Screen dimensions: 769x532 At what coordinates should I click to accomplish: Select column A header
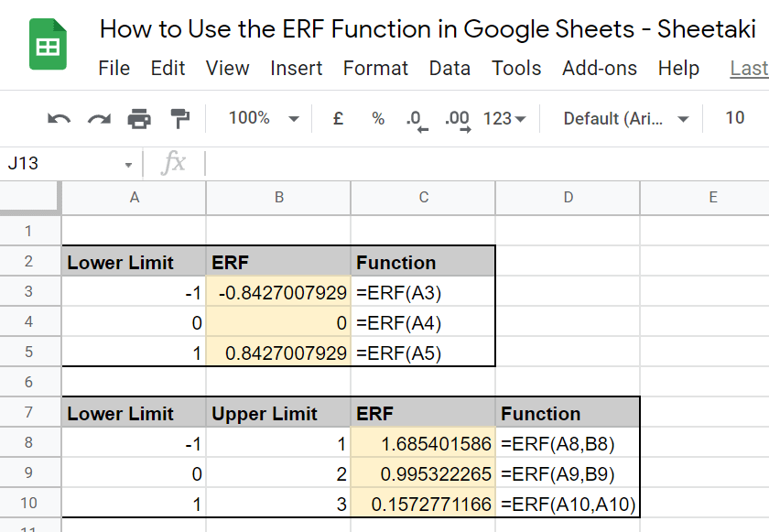point(134,198)
